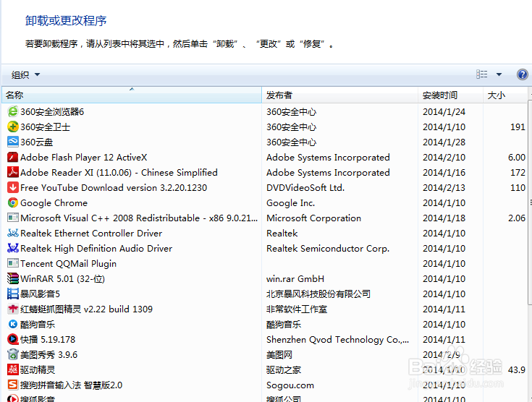Select Microsoft Visual C++ 2008 Redistributable name
Screen dimensions: 532x402
pyautogui.click(x=139, y=218)
